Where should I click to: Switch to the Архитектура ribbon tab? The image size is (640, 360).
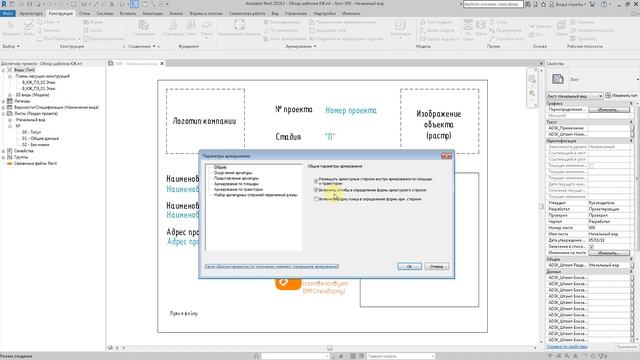pyautogui.click(x=31, y=13)
